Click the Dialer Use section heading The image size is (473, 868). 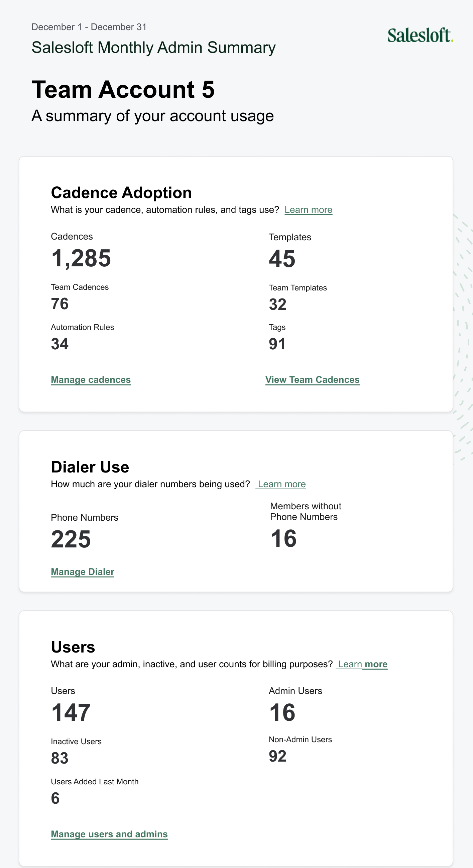(90, 467)
